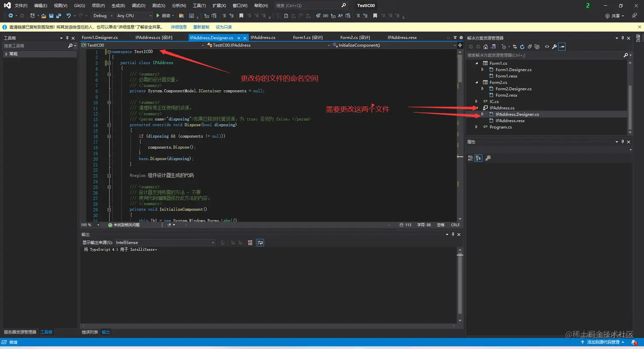Click the notifications bell in status bar
This screenshot has height=349, width=644.
click(634, 342)
